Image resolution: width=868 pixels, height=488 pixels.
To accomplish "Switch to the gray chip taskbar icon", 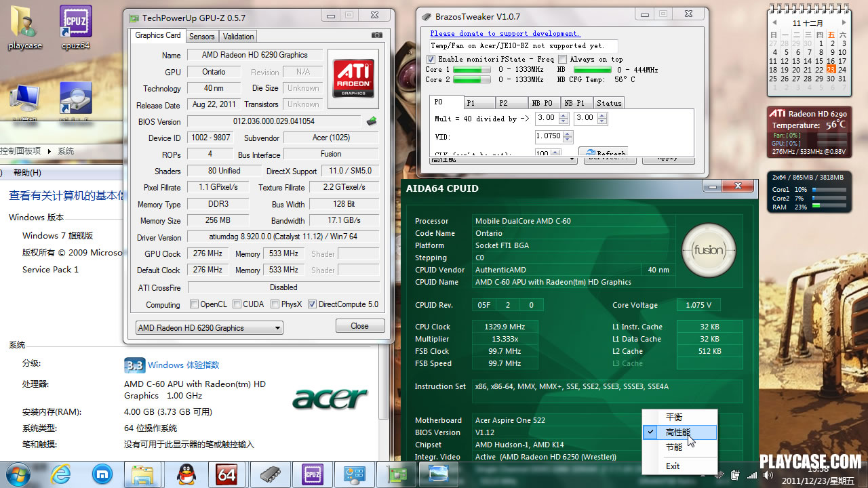I will pyautogui.click(x=269, y=474).
